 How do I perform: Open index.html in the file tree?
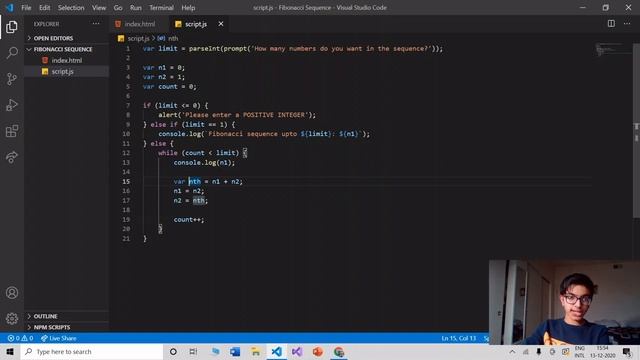(67, 60)
